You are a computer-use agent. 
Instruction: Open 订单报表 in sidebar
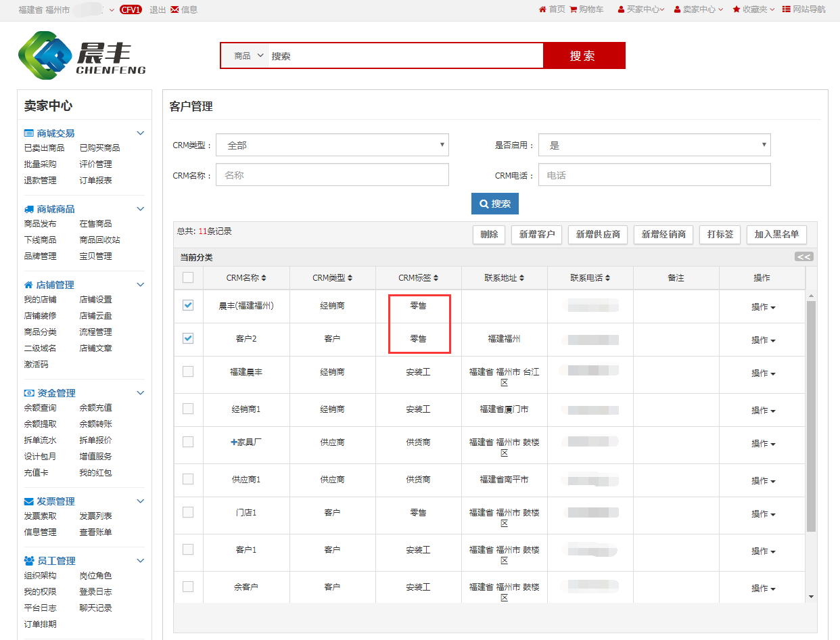click(95, 180)
